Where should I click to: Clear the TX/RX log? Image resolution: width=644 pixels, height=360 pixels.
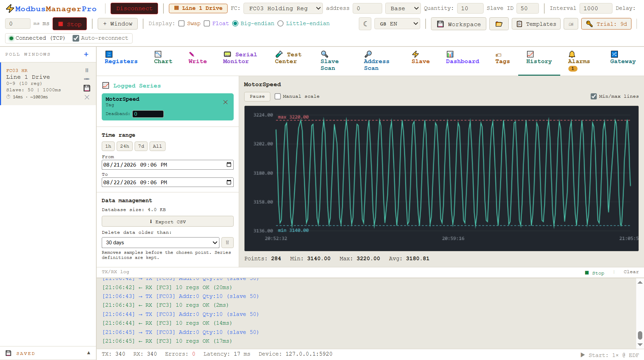coord(631,272)
